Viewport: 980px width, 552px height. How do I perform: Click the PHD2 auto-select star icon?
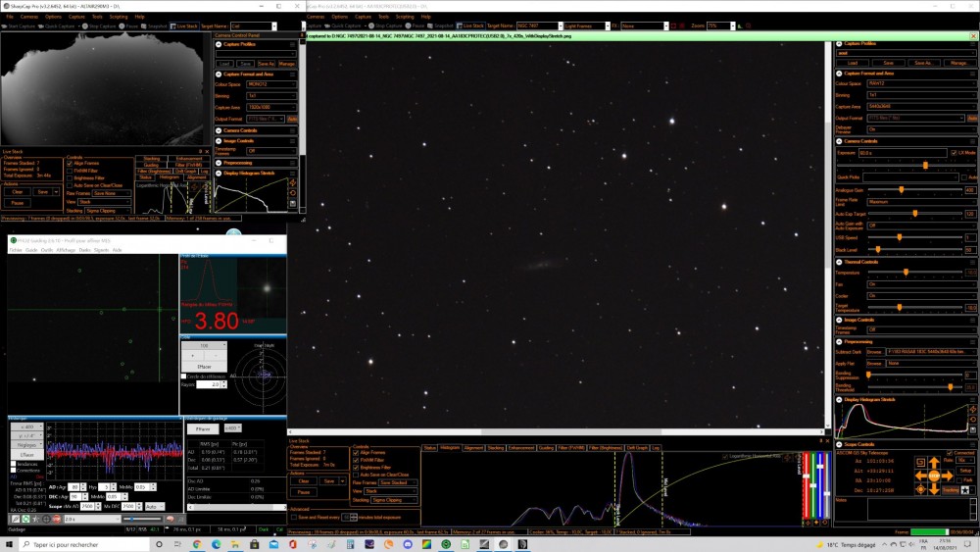click(x=36, y=519)
